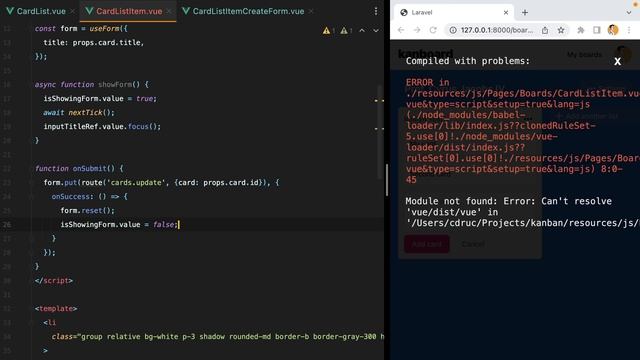This screenshot has height=360, width=640.
Task: Close the Laravel browser tab
Action: [x=506, y=13]
